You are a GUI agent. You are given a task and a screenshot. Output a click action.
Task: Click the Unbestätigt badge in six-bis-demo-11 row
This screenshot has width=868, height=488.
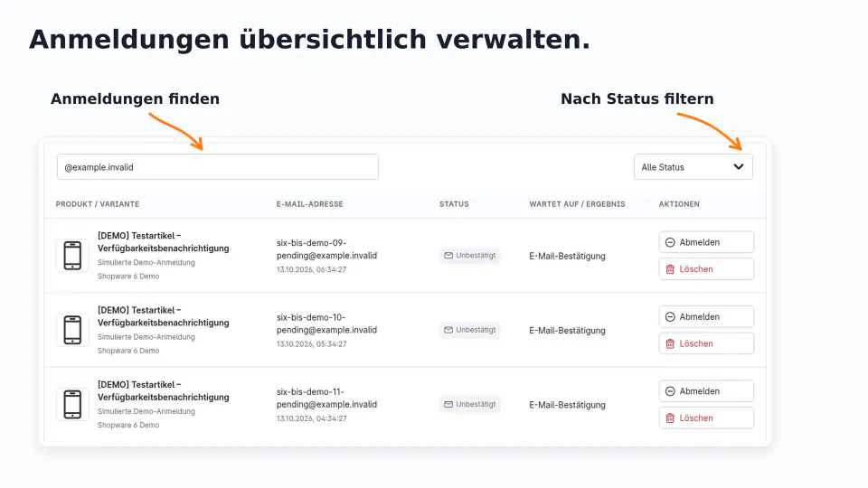pyautogui.click(x=470, y=405)
